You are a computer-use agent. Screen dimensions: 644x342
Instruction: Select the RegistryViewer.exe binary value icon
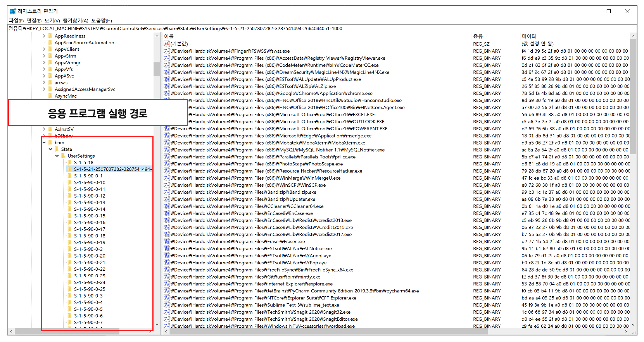pyautogui.click(x=167, y=58)
